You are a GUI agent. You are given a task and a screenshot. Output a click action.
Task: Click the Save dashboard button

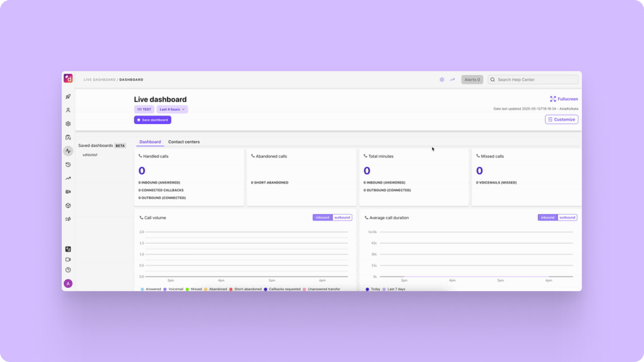(x=153, y=120)
